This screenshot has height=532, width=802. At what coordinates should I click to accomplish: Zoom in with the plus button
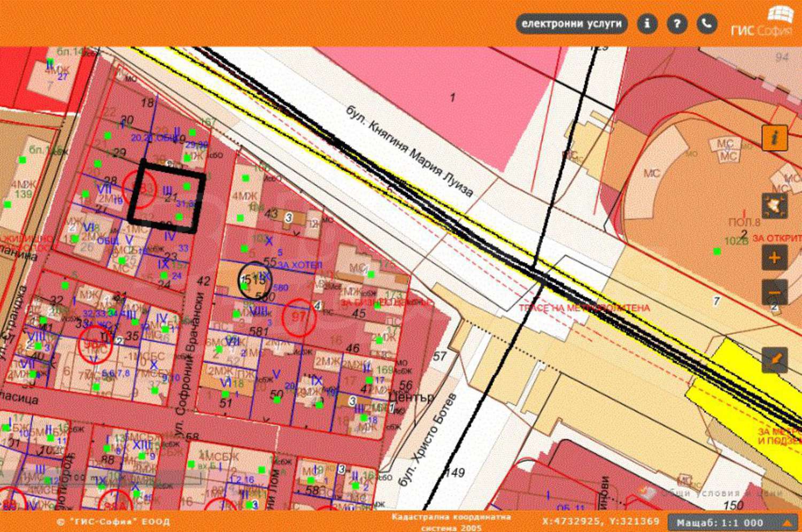tap(774, 258)
